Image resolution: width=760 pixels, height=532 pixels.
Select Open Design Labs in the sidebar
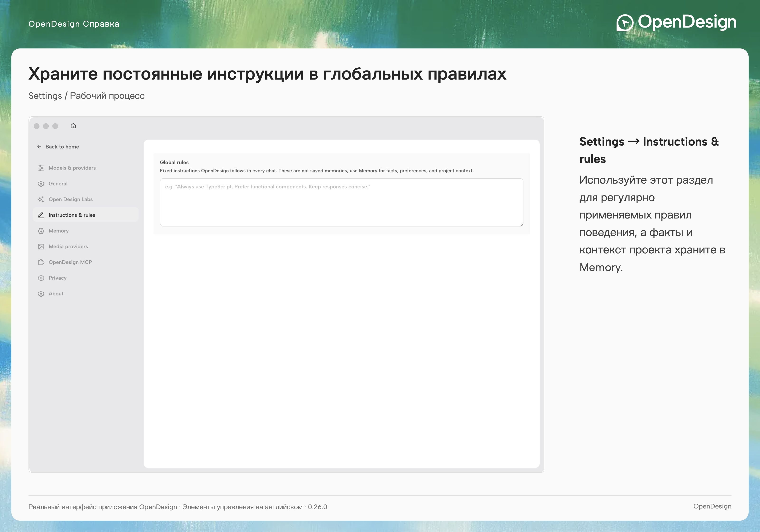[x=86, y=199]
